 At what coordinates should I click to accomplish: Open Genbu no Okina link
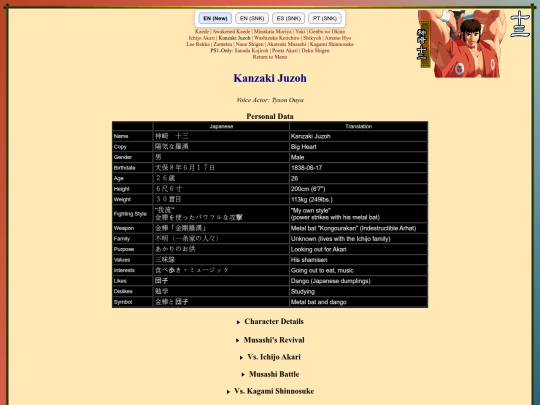tap(326, 31)
